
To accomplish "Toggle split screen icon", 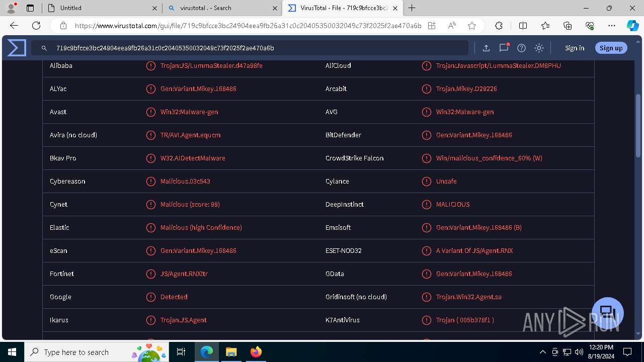I will click(x=523, y=26).
